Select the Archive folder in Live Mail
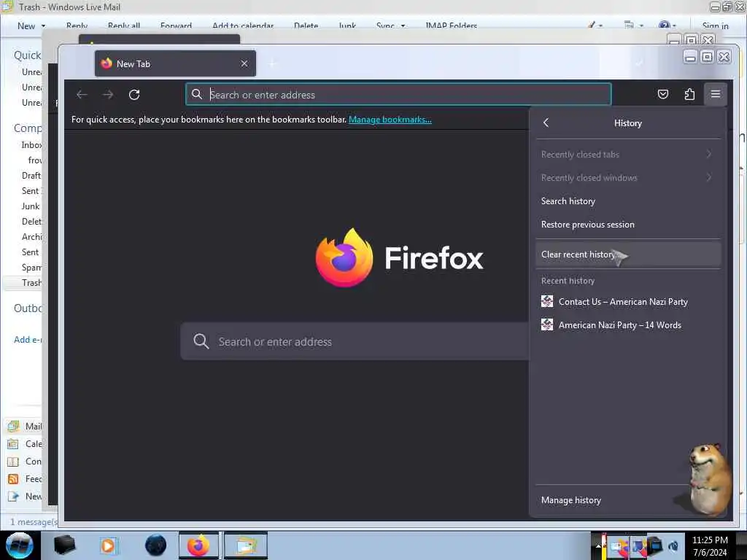Viewport: 747px width, 560px height. pyautogui.click(x=31, y=237)
